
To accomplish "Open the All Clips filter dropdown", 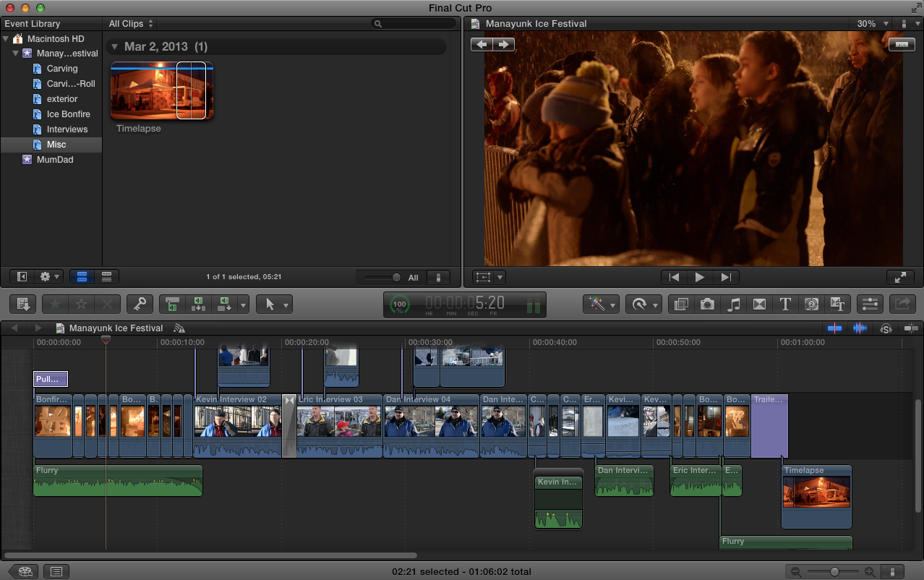I will click(x=131, y=24).
